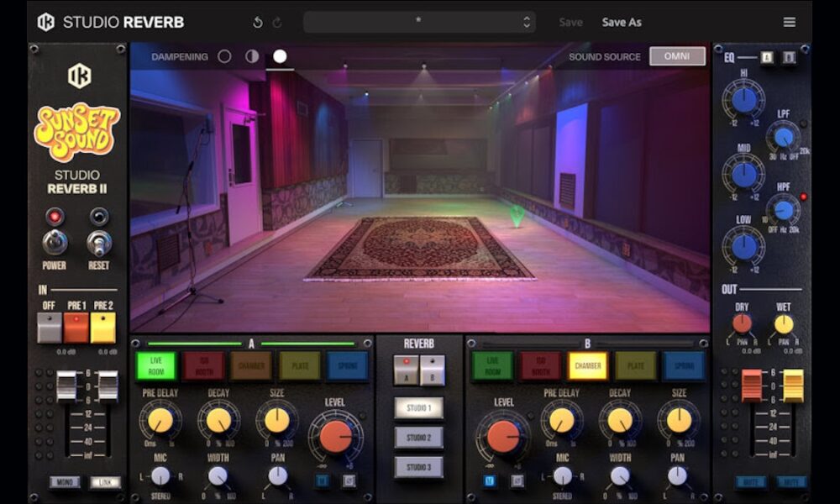Open the hamburger menu
This screenshot has height=504, width=840.
(790, 23)
